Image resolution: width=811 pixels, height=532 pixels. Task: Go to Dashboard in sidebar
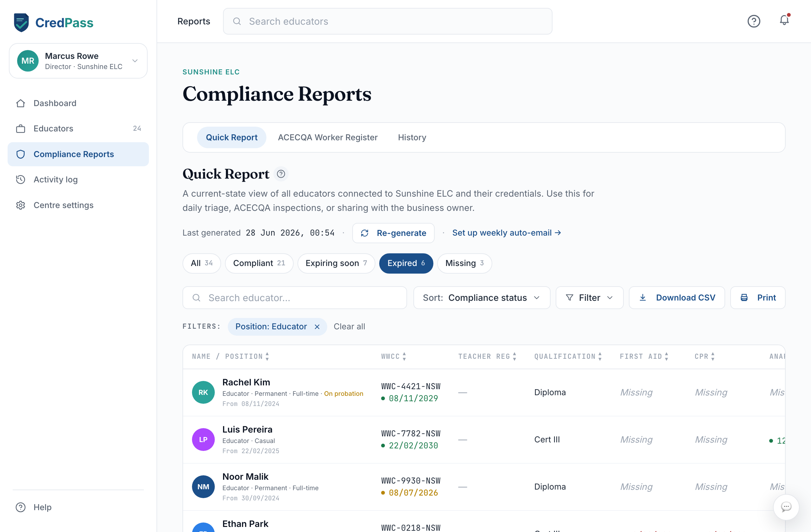click(x=78, y=103)
